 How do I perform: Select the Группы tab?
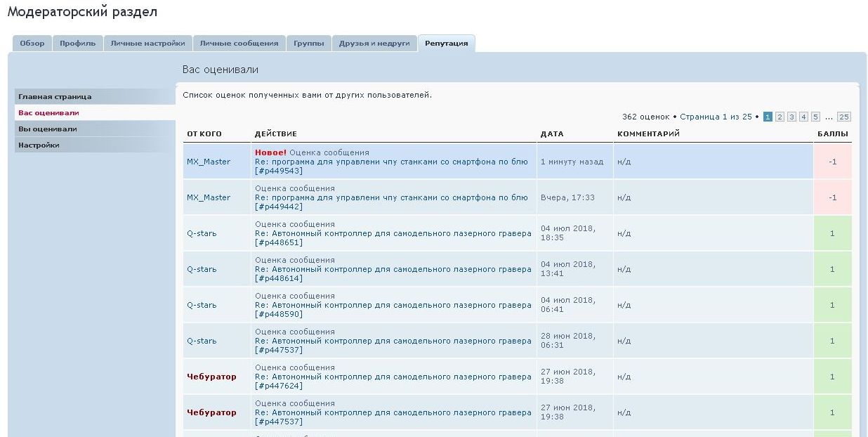[x=309, y=44]
